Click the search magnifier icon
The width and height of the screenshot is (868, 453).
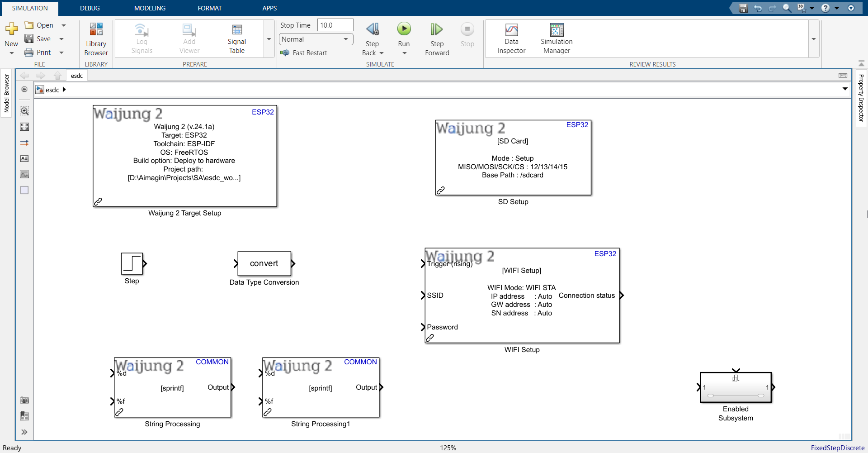[x=787, y=8]
